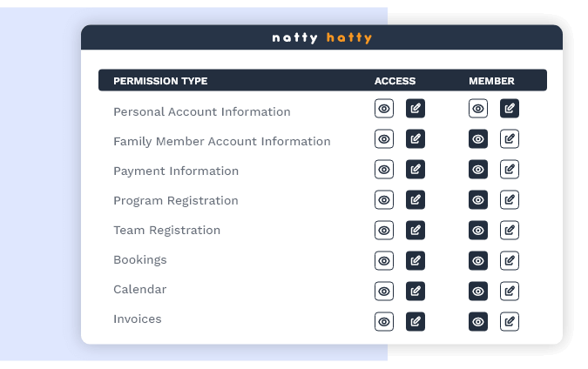The width and height of the screenshot is (588, 369).
Task: Click the Permission Type column header
Action: (x=160, y=81)
